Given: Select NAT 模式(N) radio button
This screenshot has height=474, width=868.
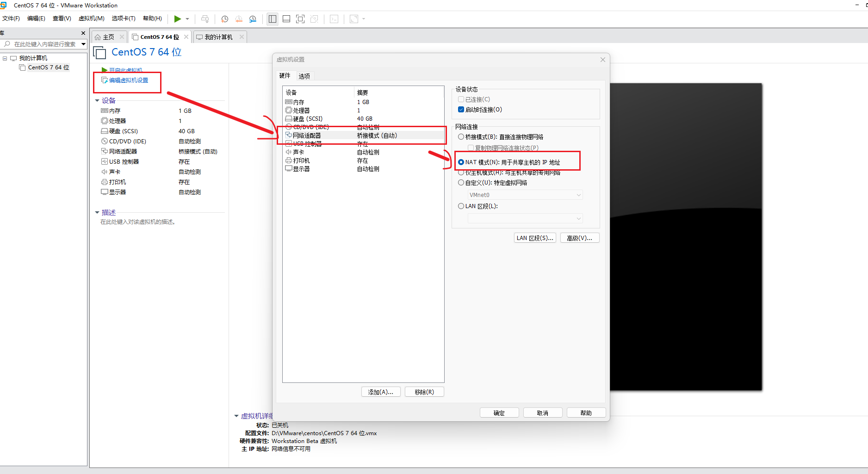Looking at the screenshot, I should 461,162.
